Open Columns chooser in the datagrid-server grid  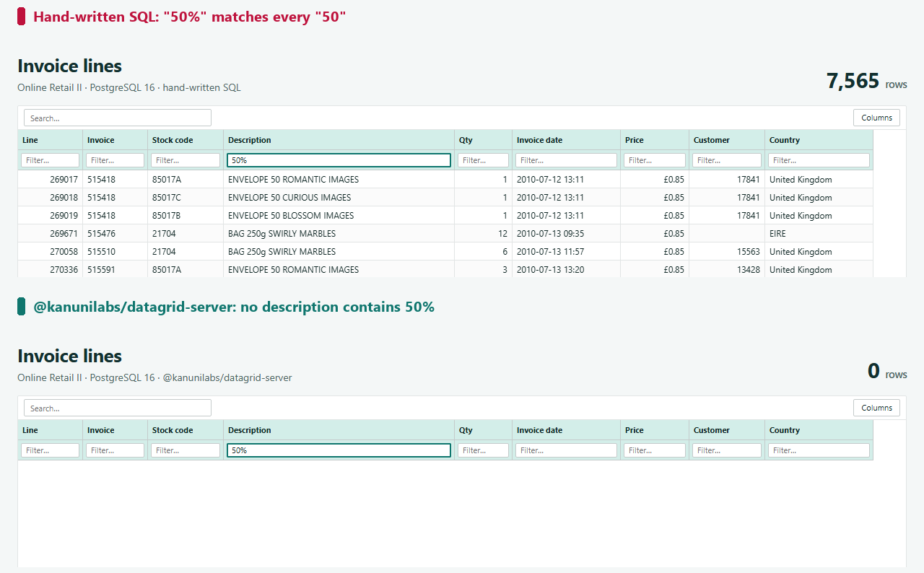(x=876, y=408)
